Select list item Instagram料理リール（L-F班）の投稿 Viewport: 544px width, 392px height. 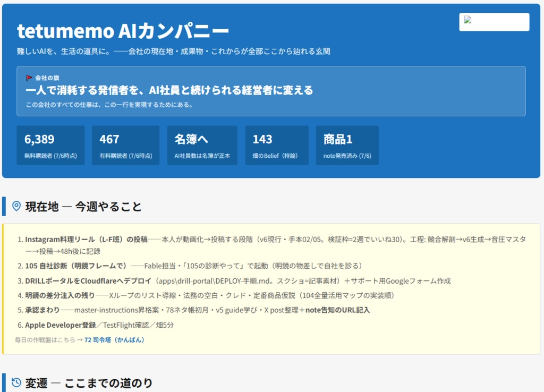(x=276, y=245)
